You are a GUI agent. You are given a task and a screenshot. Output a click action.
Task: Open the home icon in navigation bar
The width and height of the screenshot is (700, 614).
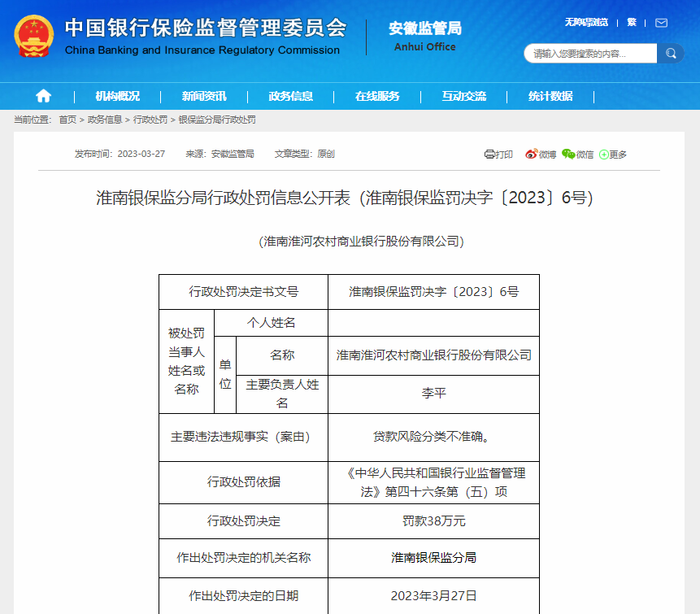(x=43, y=96)
